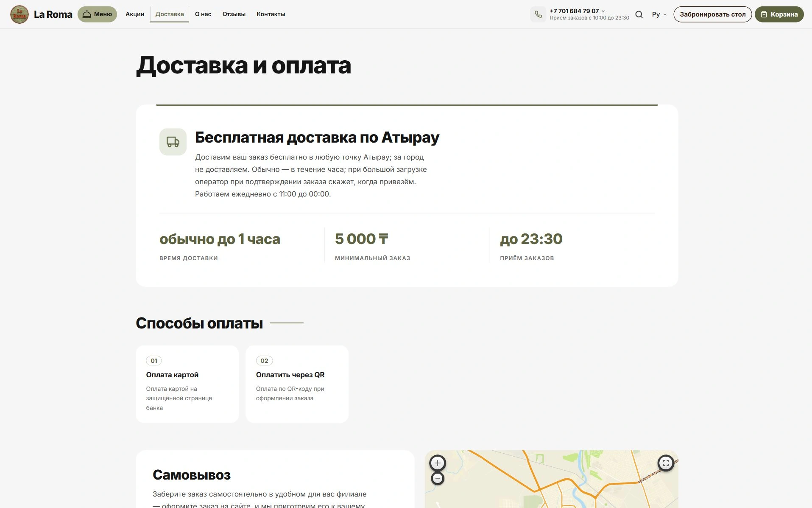Click the La Roma brand name

pos(53,14)
